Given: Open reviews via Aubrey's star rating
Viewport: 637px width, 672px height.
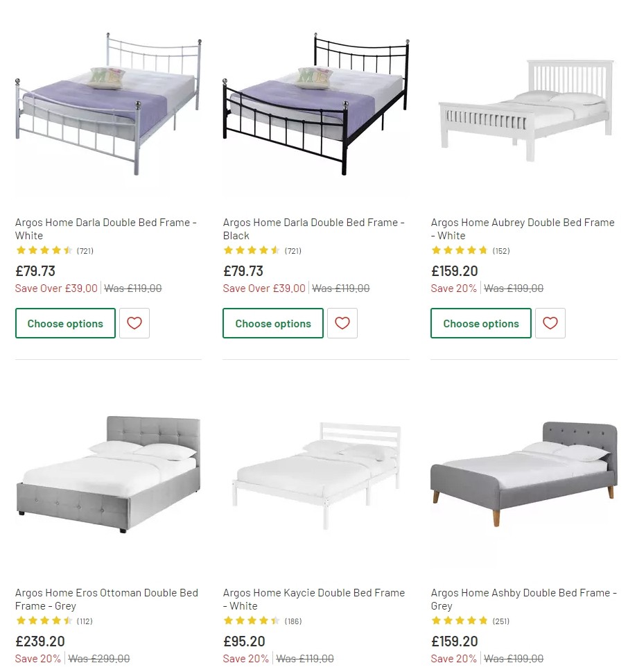Looking at the screenshot, I should tap(460, 250).
